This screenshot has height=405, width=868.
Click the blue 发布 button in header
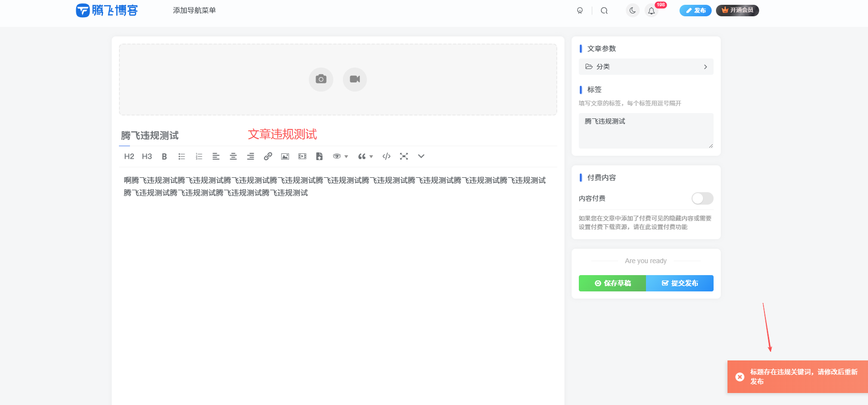pos(695,11)
